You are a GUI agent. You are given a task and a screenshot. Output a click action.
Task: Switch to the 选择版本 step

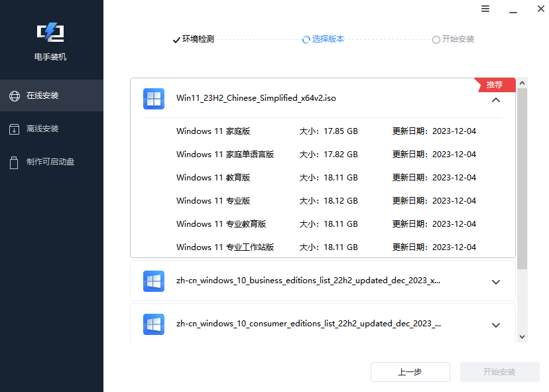pyautogui.click(x=323, y=38)
